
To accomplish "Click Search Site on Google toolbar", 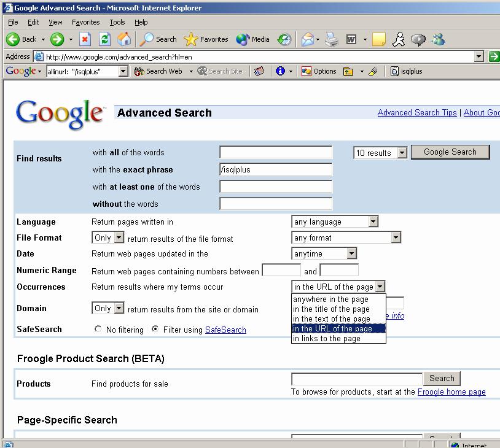I will 220,71.
